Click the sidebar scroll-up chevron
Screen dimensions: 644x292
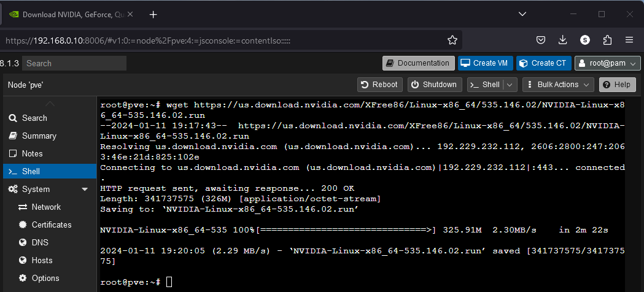50,103
